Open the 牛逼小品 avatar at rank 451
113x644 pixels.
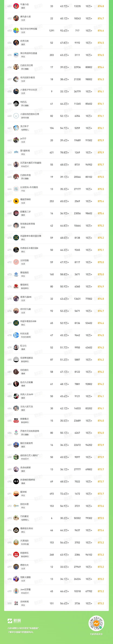tap(16, 6)
